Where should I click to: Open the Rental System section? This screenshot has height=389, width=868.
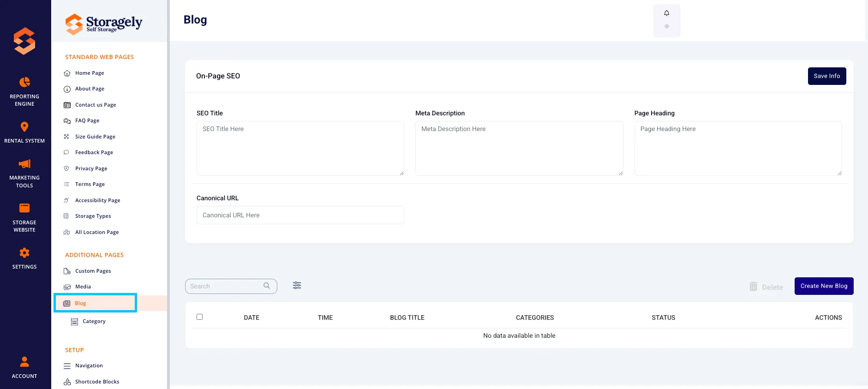coord(24,132)
